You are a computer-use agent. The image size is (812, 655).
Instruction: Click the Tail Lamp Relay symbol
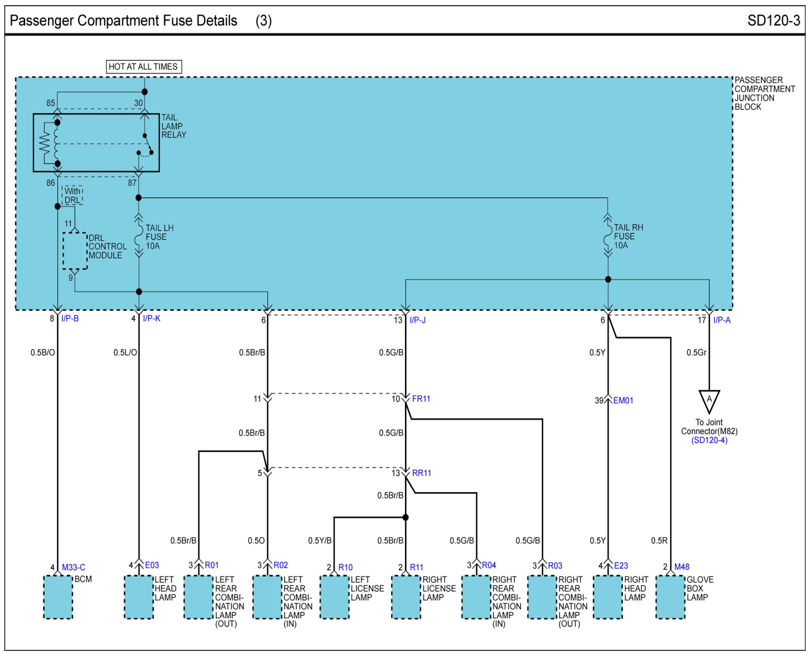(x=96, y=143)
